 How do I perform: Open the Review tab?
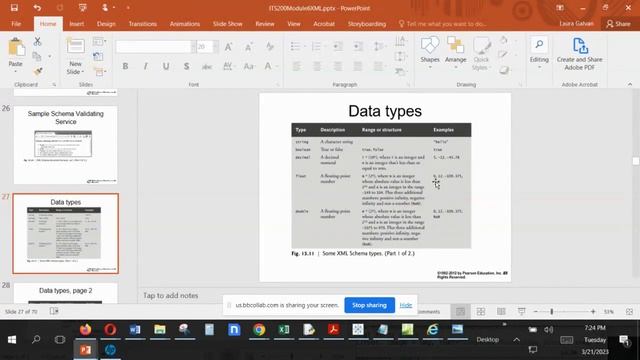[265, 24]
